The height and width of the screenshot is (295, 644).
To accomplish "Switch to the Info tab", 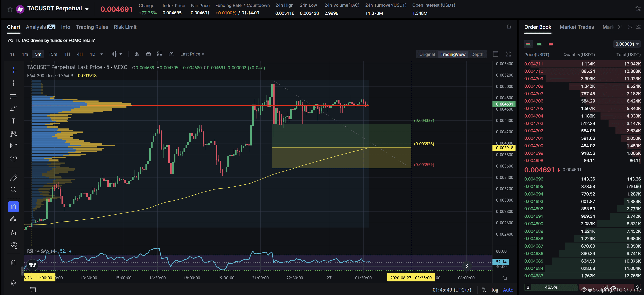I will 66,27.
